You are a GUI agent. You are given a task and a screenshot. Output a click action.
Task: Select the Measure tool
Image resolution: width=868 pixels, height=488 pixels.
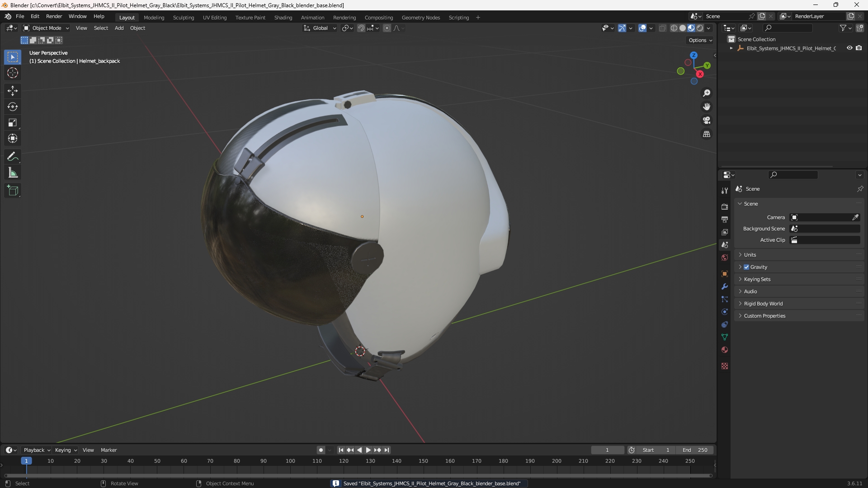click(13, 173)
